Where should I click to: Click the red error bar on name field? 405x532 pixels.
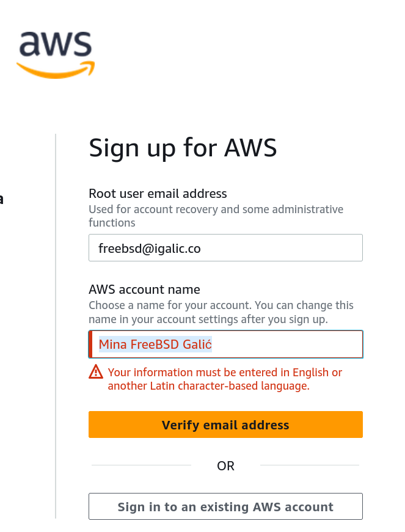[x=90, y=344]
